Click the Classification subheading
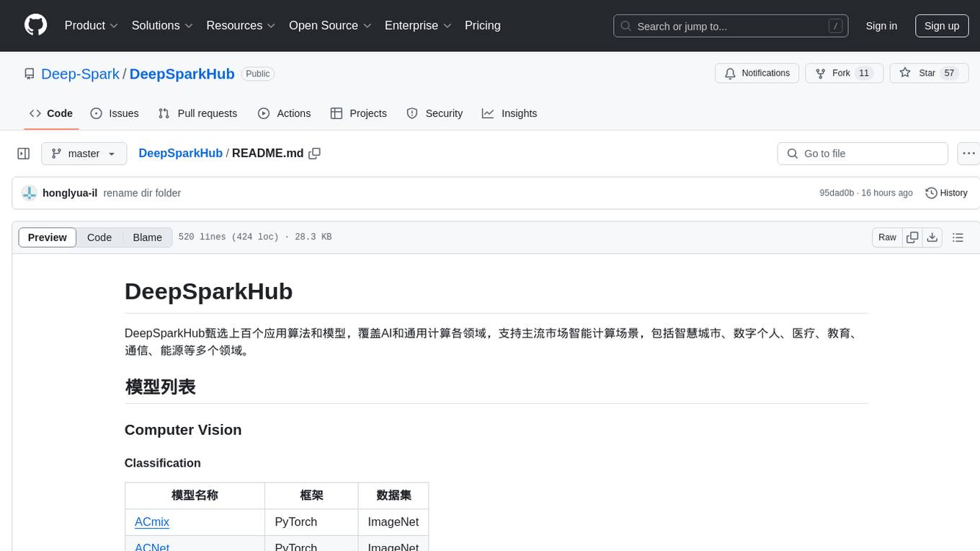Image resolution: width=980 pixels, height=551 pixels. pyautogui.click(x=163, y=463)
